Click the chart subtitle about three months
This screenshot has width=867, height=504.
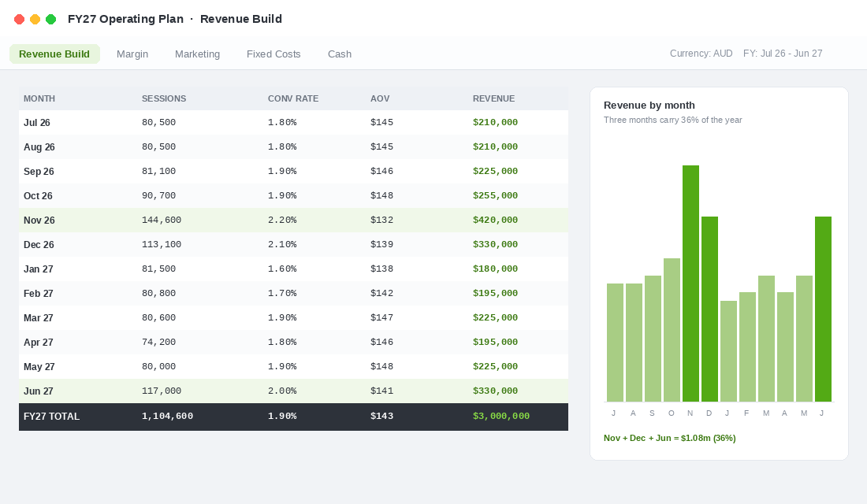[x=673, y=120]
